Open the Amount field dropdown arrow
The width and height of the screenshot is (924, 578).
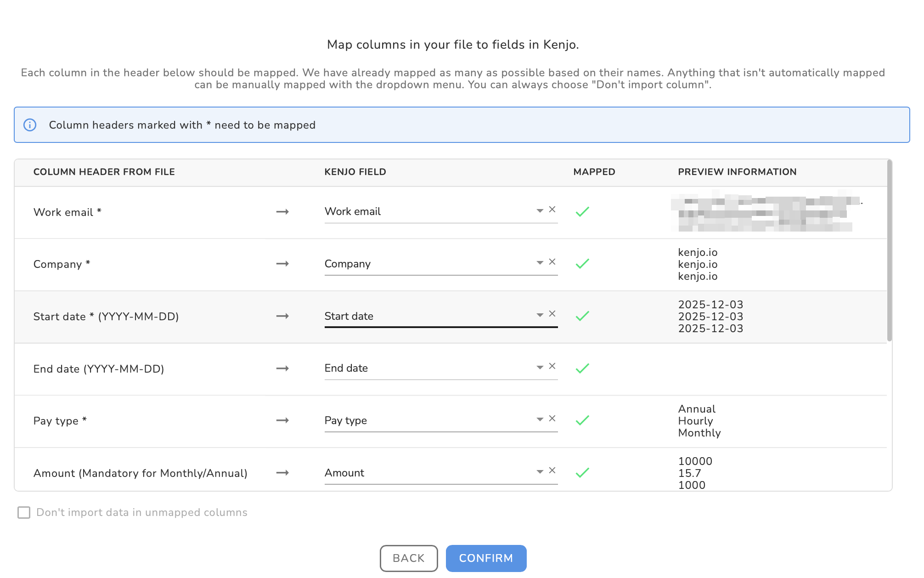(540, 471)
